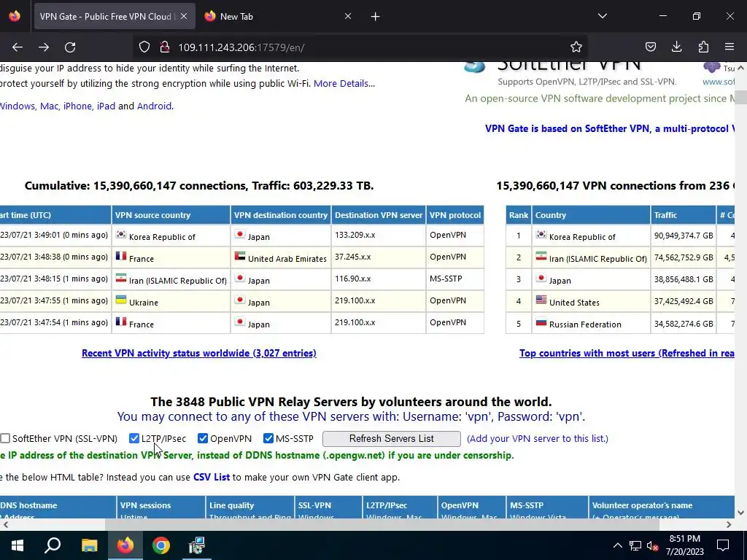The width and height of the screenshot is (747, 560).
Task: Open Windows taskbar search
Action: click(x=53, y=545)
